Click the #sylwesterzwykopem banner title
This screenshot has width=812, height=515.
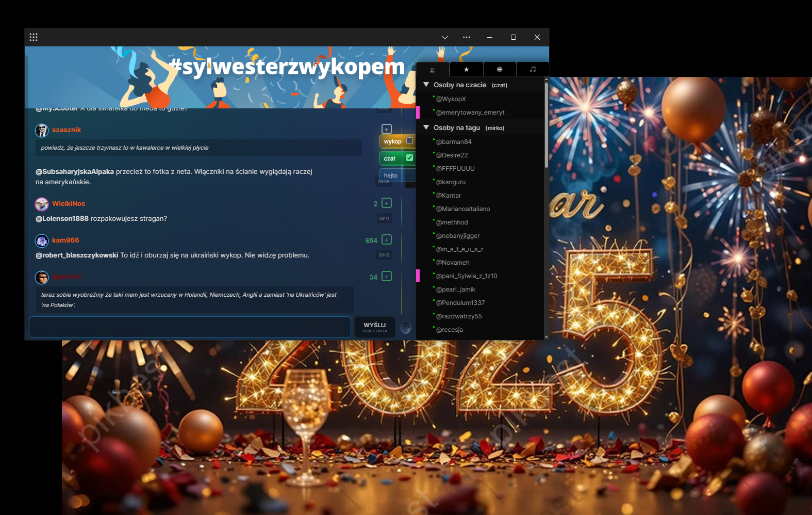(287, 67)
